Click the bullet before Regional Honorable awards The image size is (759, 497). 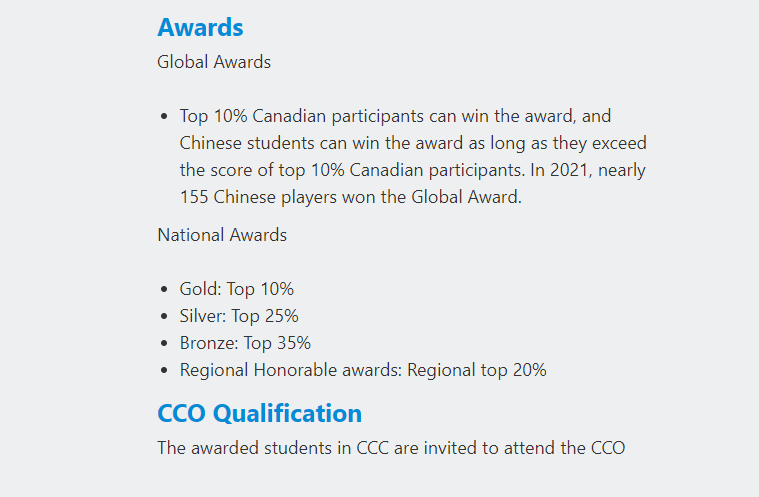164,371
